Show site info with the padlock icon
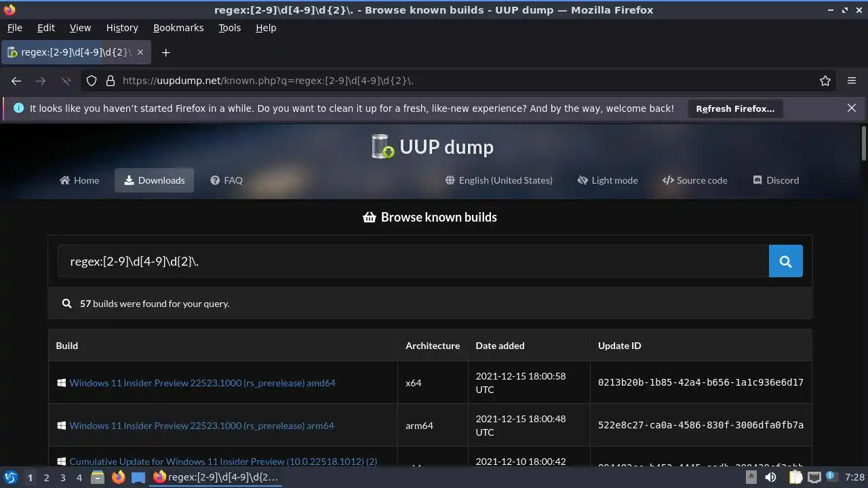Image resolution: width=868 pixels, height=488 pixels. [111, 81]
